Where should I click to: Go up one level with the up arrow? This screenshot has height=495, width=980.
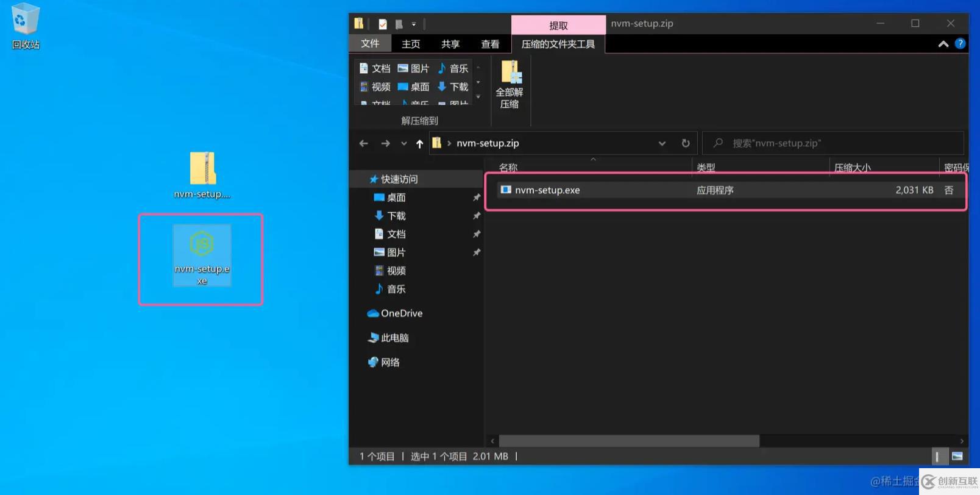click(419, 143)
